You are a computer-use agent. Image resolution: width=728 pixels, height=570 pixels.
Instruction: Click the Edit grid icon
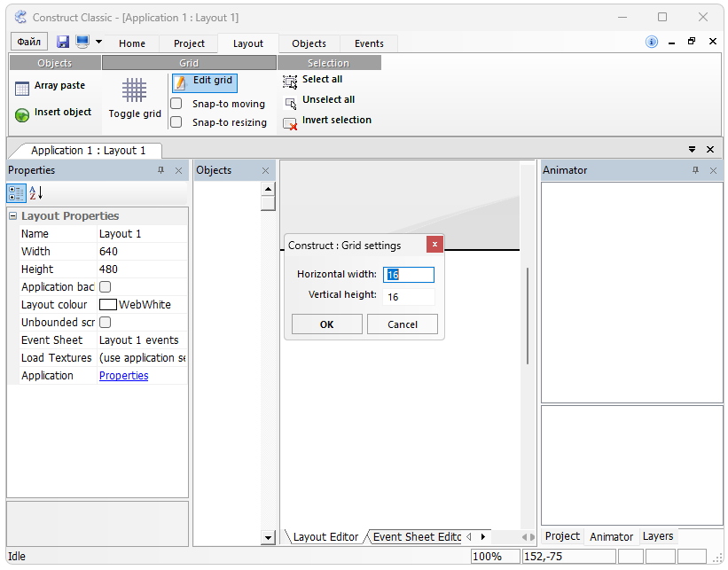[x=180, y=82]
